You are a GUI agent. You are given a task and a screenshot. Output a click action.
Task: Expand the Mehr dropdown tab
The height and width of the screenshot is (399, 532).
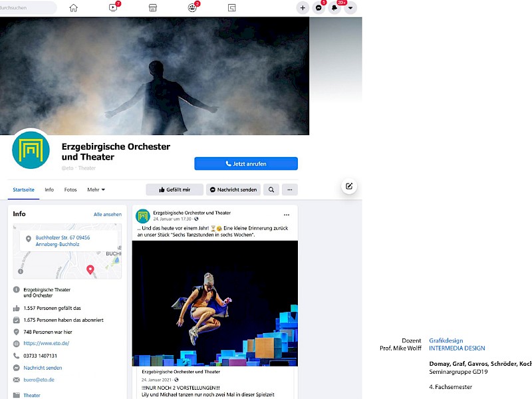tap(96, 190)
